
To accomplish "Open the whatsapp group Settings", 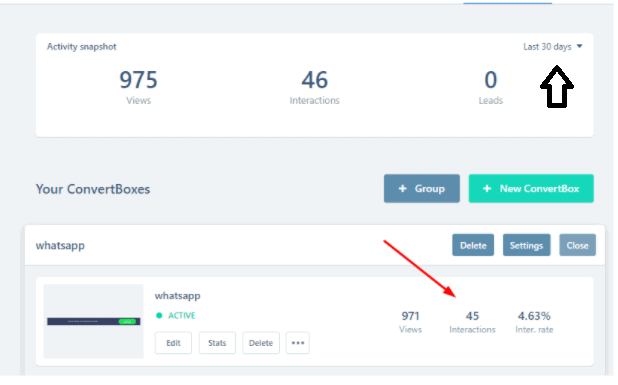I will 526,245.
